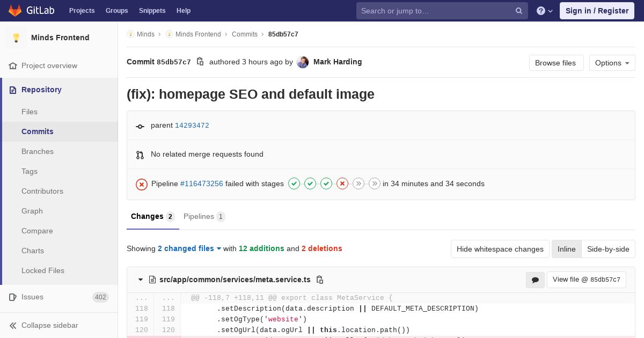Copy meta.service.ts file path

pos(320,280)
